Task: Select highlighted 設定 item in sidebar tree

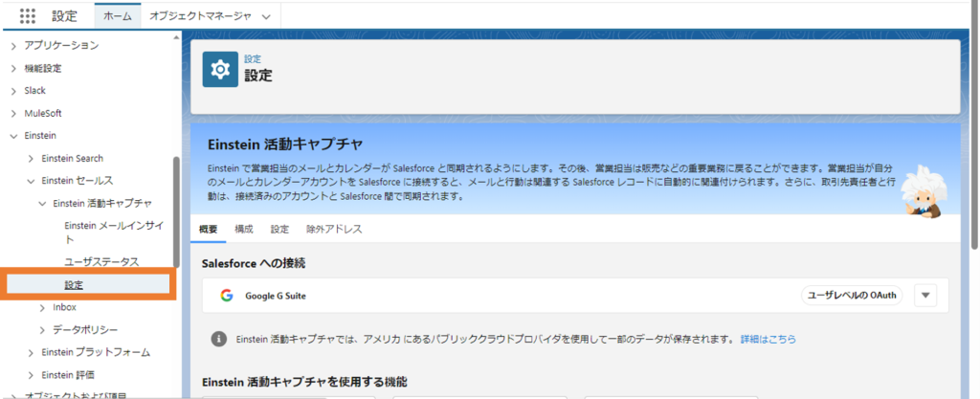Action: click(x=88, y=285)
